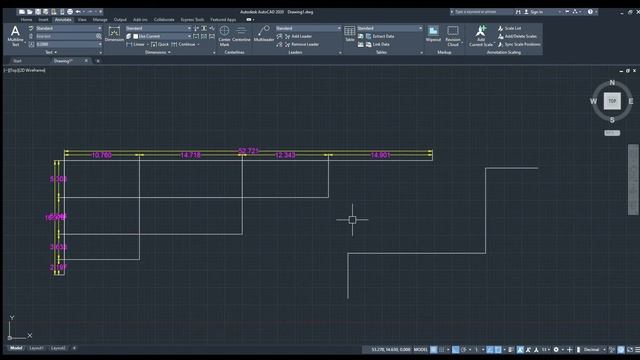The height and width of the screenshot is (360, 640).
Task: Click the Add Leader button
Action: pyautogui.click(x=298, y=36)
